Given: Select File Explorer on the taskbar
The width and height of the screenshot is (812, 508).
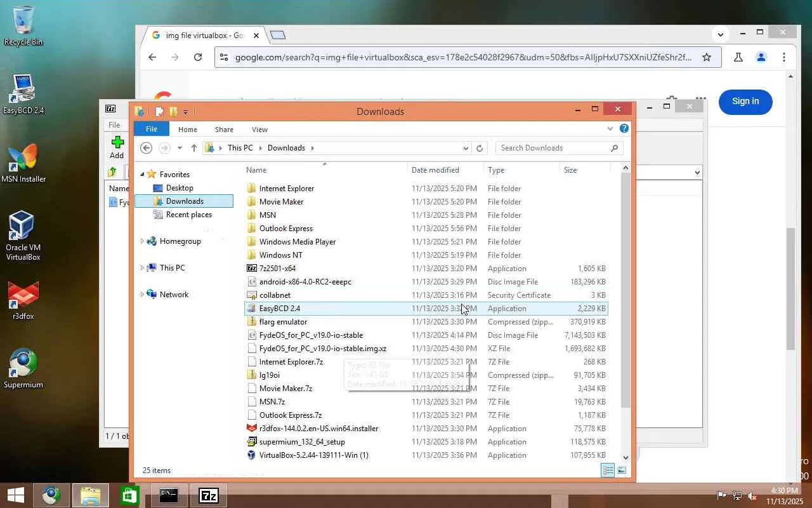Looking at the screenshot, I should point(90,495).
